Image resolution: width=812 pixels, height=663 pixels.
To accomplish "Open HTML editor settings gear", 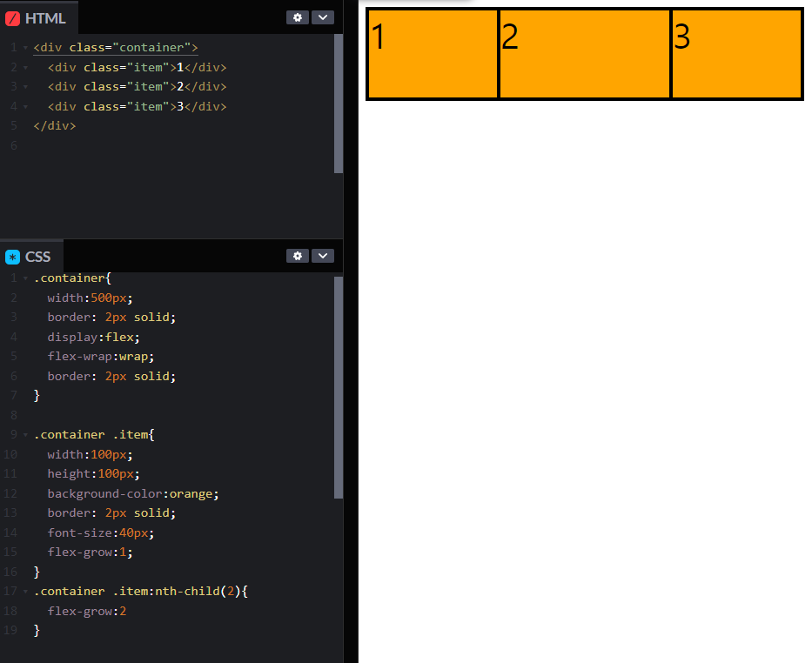I will [x=298, y=17].
